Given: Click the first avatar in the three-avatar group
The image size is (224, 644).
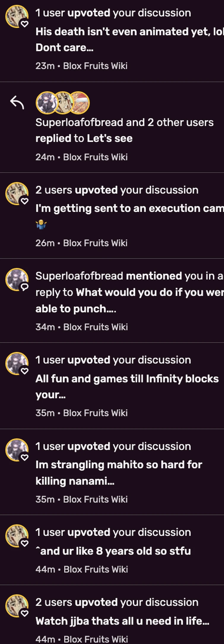Looking at the screenshot, I should [x=47, y=103].
